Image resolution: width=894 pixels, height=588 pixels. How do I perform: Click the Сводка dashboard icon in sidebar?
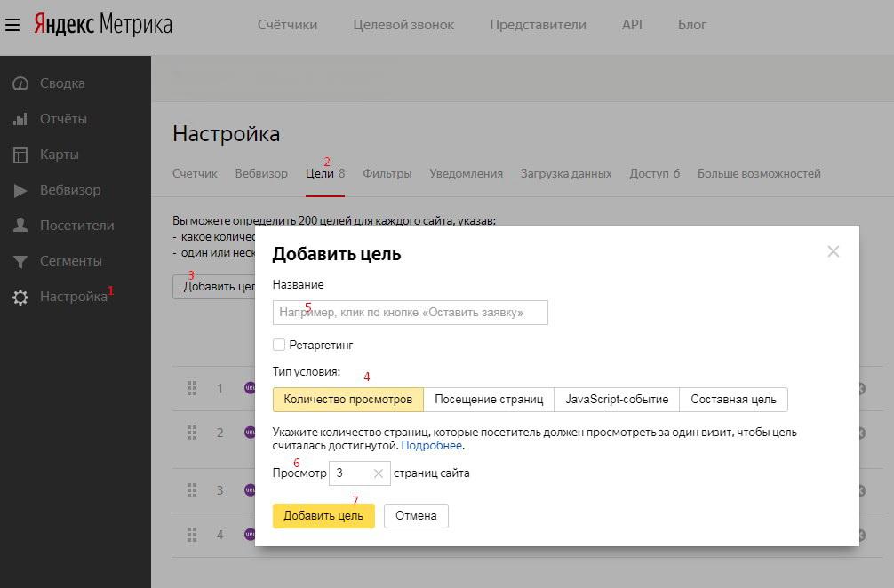tap(20, 83)
